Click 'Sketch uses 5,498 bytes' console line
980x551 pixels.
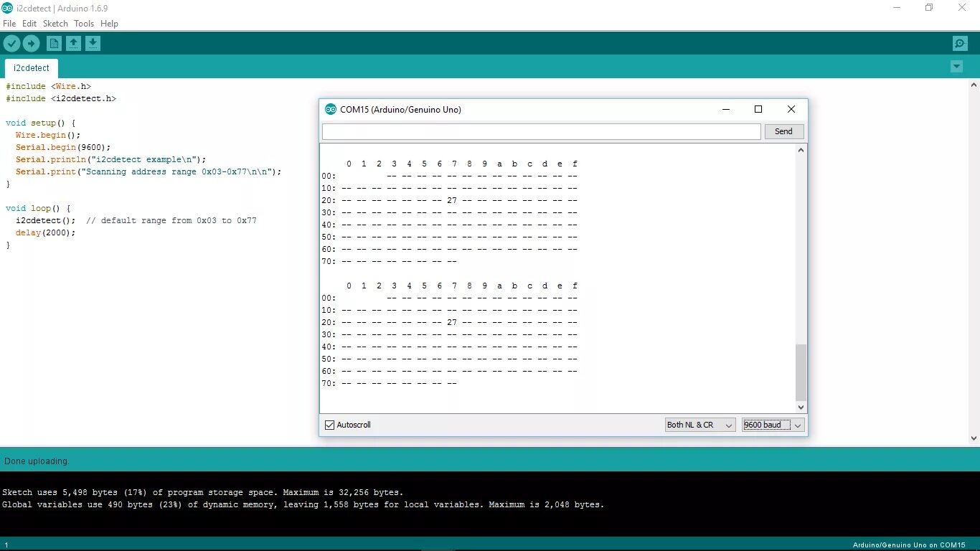tap(203, 492)
